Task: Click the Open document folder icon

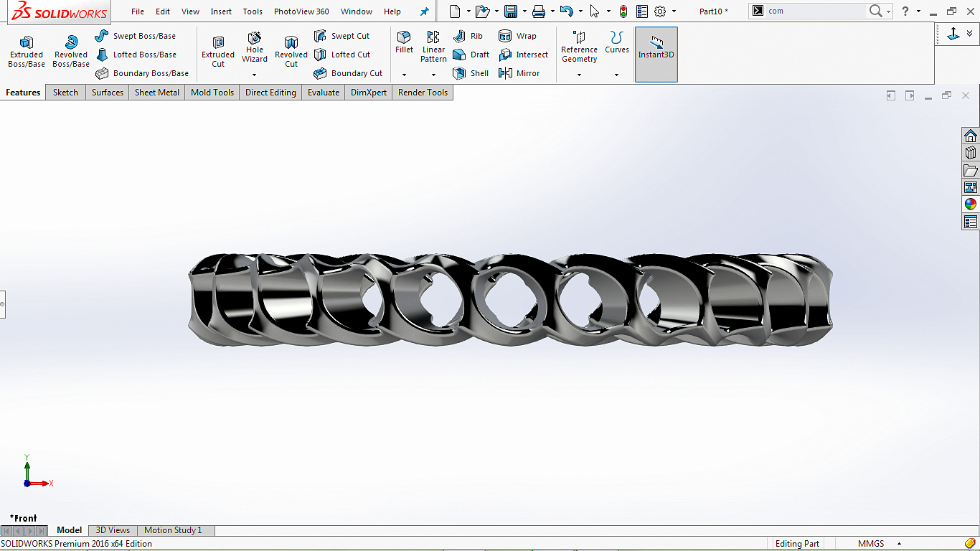Action: tap(483, 11)
